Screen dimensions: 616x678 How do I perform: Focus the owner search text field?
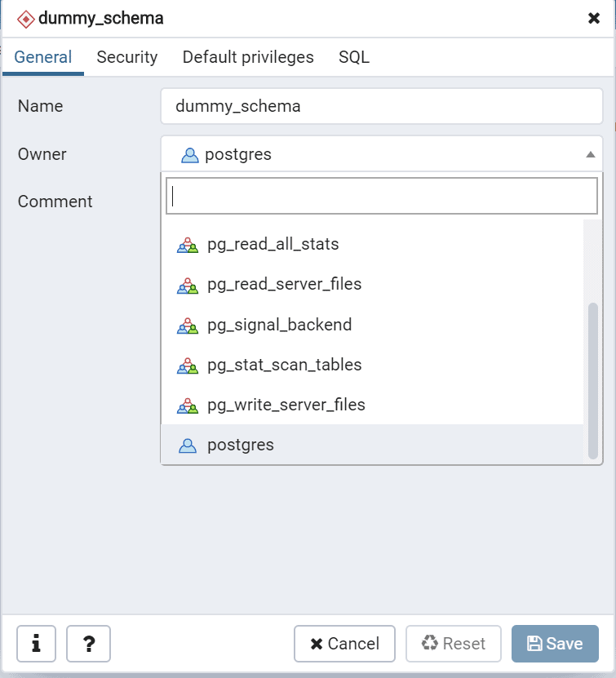click(x=382, y=196)
